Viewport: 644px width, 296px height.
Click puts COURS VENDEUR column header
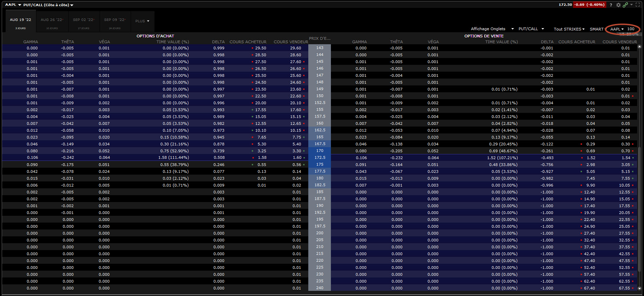pos(620,42)
